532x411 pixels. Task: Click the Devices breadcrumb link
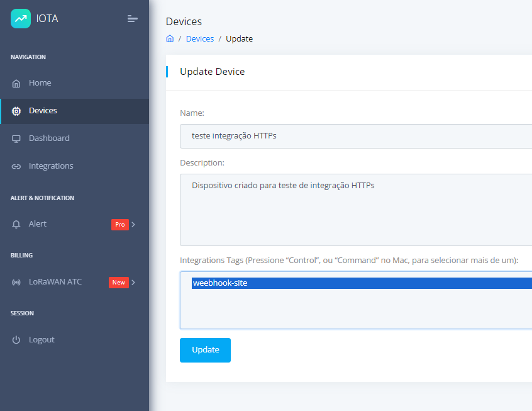pos(200,39)
